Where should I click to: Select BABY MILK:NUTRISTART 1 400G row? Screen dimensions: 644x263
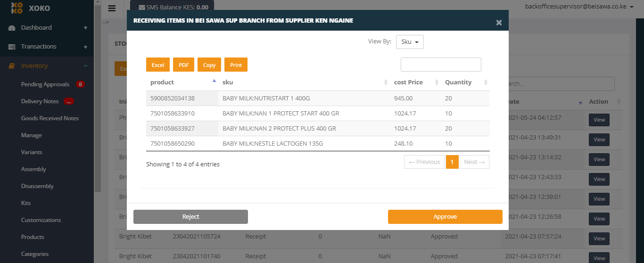click(x=318, y=99)
